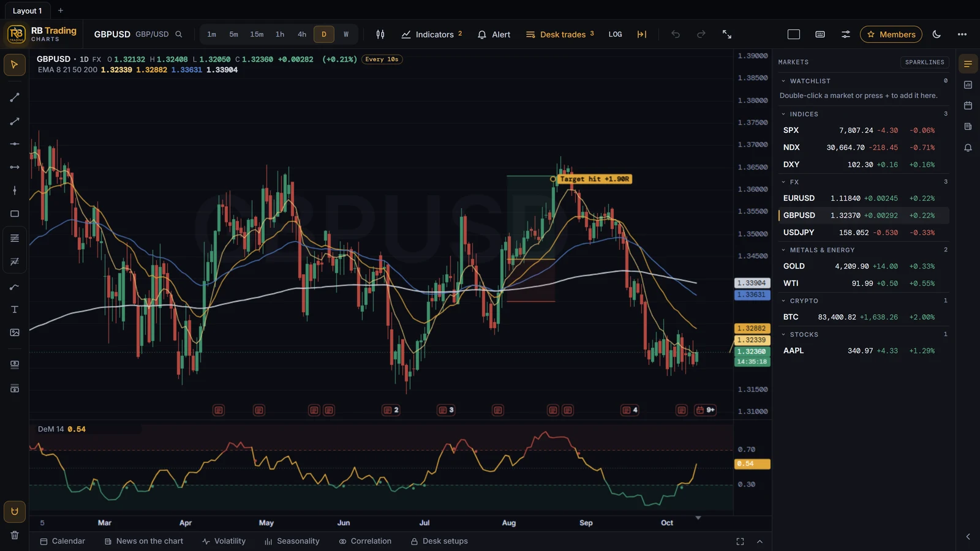Click the redo arrow
This screenshot has width=980, height=551.
click(701, 34)
